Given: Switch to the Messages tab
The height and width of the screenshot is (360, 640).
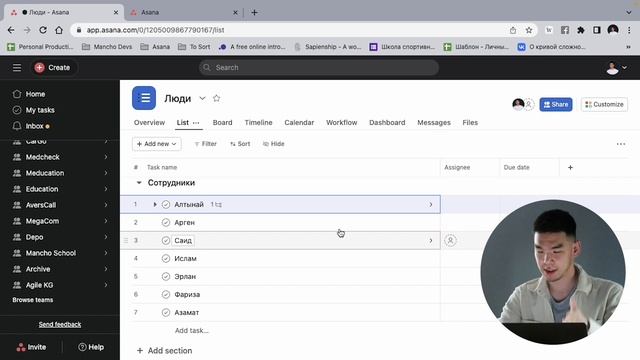Looking at the screenshot, I should pyautogui.click(x=434, y=122).
